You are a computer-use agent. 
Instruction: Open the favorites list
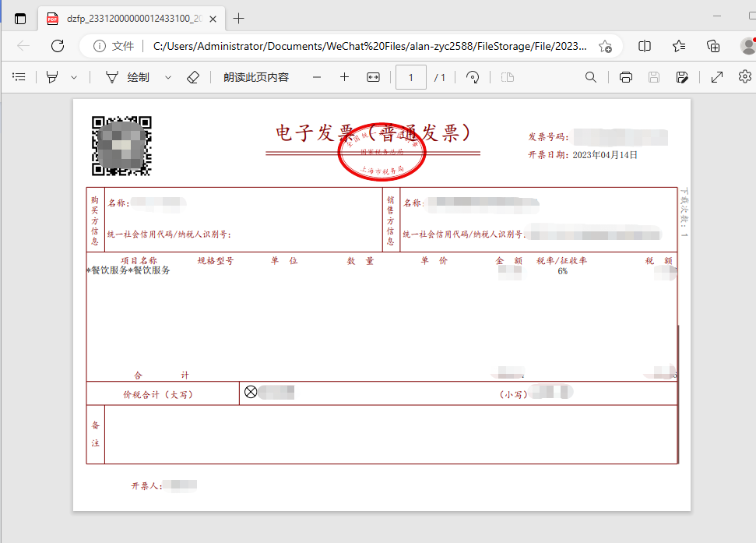(x=678, y=46)
